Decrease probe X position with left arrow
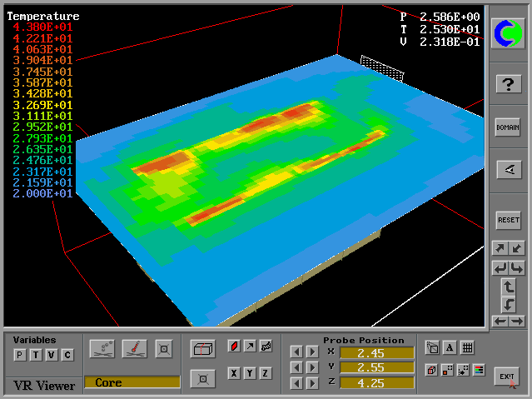532x399 pixels. tap(296, 352)
